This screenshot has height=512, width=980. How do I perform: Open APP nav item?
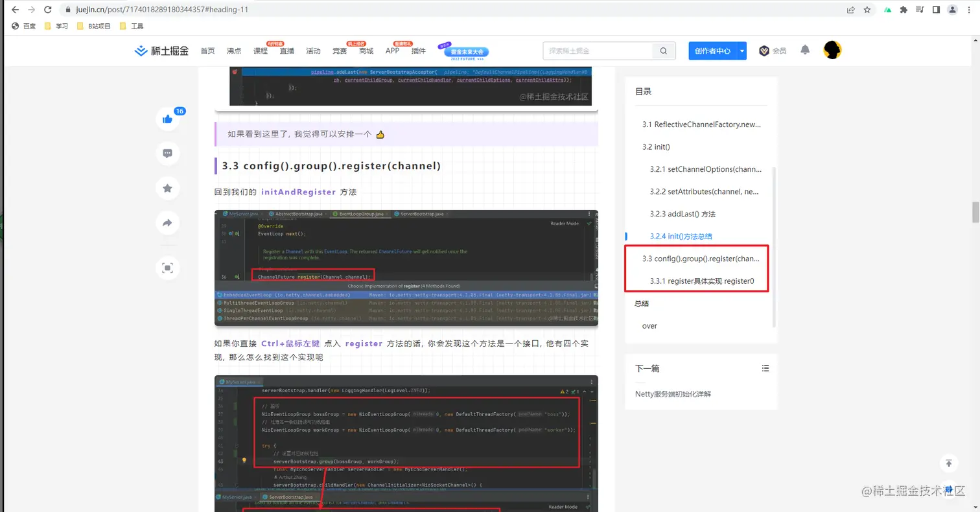coord(392,51)
